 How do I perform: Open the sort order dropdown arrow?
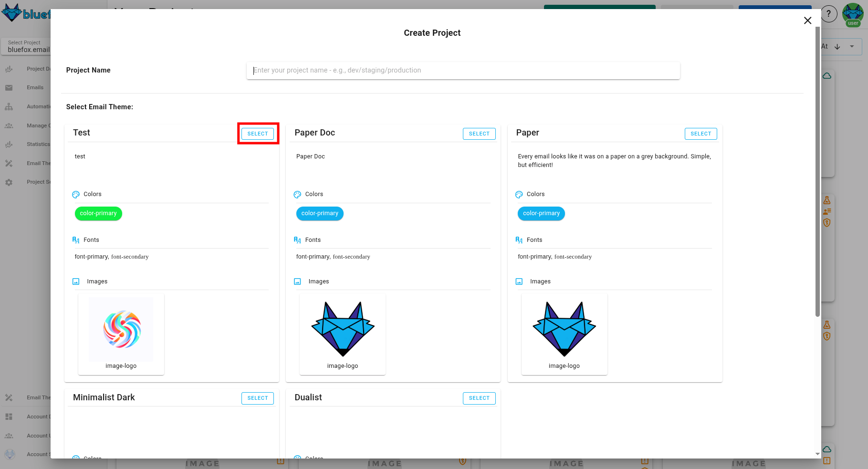click(x=852, y=46)
